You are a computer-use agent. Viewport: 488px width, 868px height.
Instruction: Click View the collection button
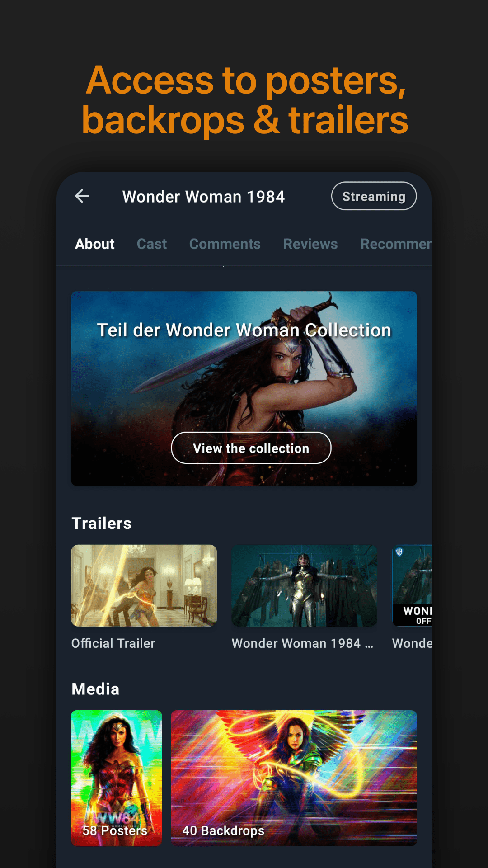[x=251, y=448]
